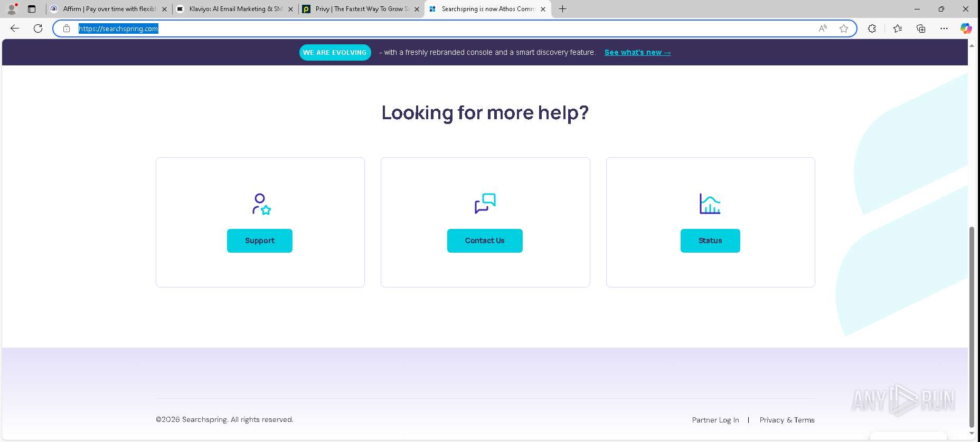
Task: Open See what's new link
Action: pyautogui.click(x=637, y=52)
